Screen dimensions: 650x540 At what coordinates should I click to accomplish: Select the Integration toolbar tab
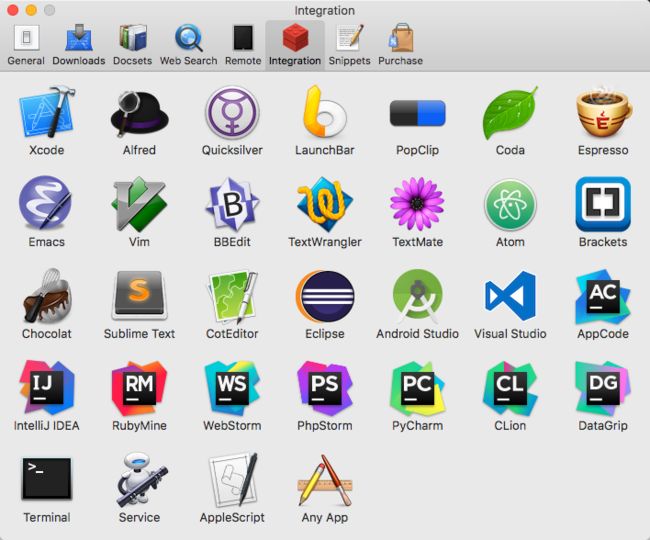pyautogui.click(x=295, y=45)
